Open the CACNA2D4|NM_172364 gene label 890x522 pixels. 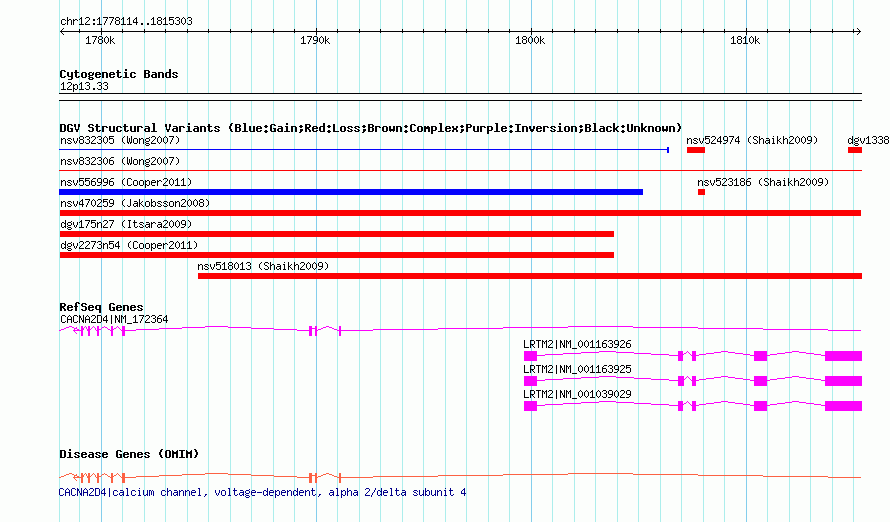[x=114, y=319]
